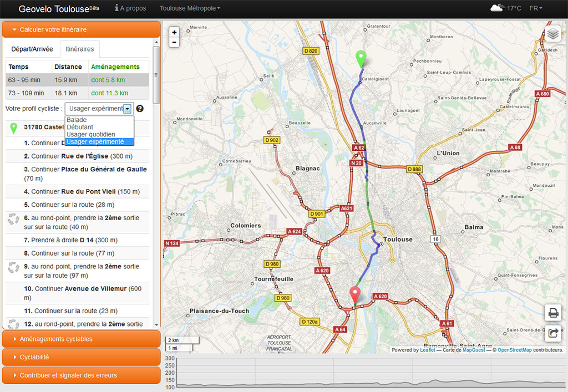Open the MapQuest attribution link

(x=474, y=350)
